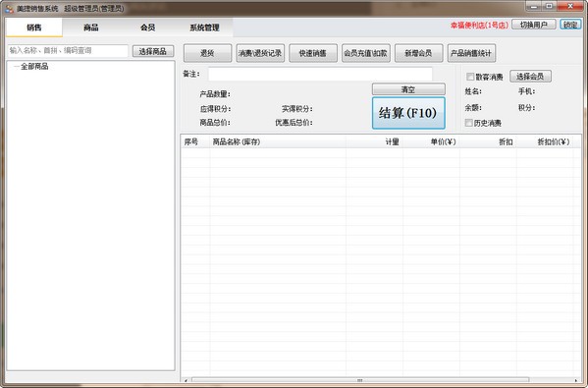Enable the 散客消费 checkbox

pyautogui.click(x=470, y=77)
